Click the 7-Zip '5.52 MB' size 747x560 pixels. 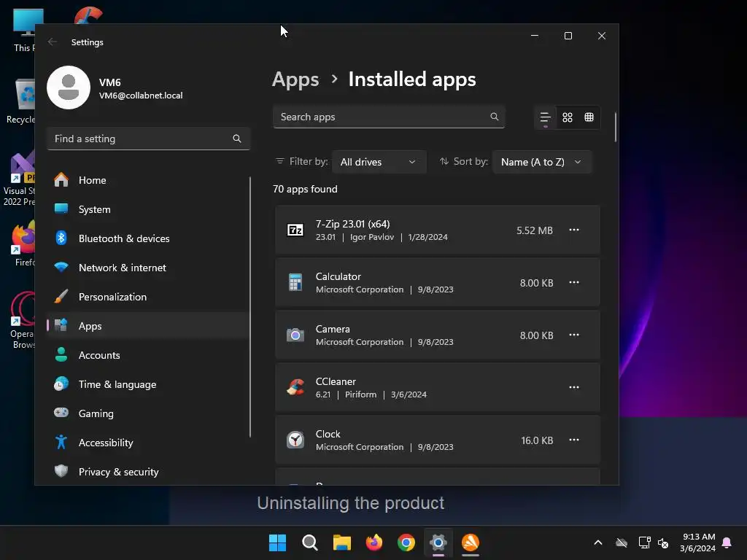(535, 230)
